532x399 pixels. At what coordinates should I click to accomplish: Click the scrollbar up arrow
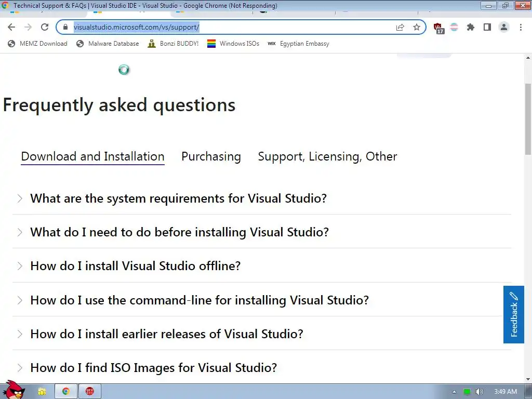coord(528,58)
